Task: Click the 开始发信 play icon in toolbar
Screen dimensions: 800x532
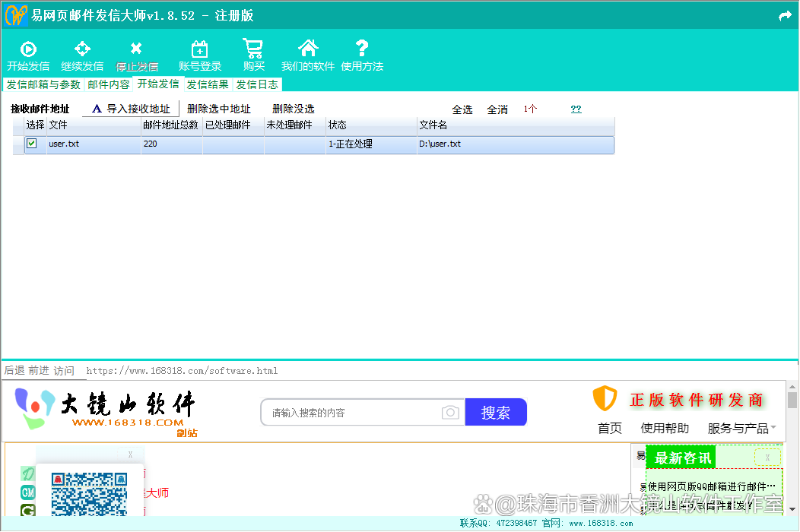Action: click(28, 49)
